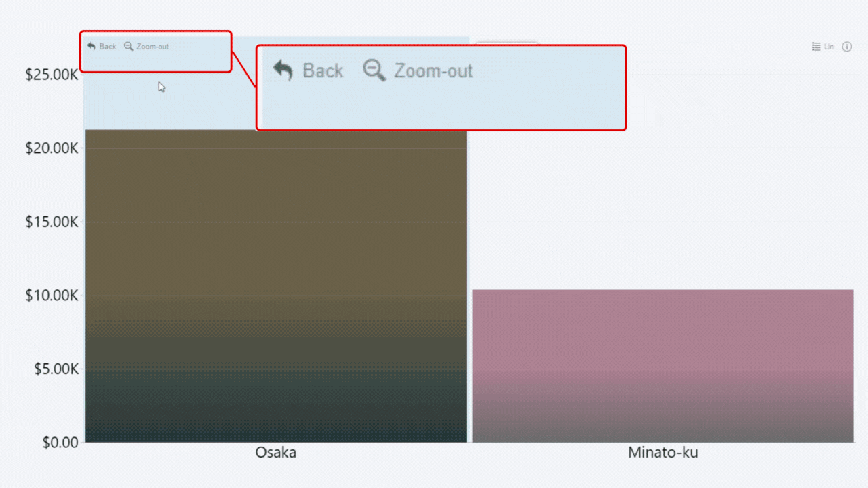Click the list icon beside the Lin label
The height and width of the screenshot is (488, 868).
pyautogui.click(x=816, y=47)
